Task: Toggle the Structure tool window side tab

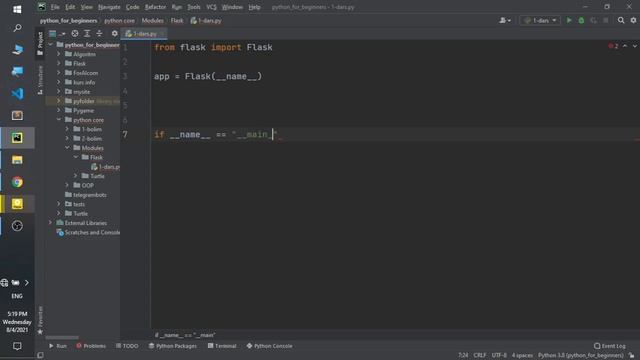Action: point(40,80)
